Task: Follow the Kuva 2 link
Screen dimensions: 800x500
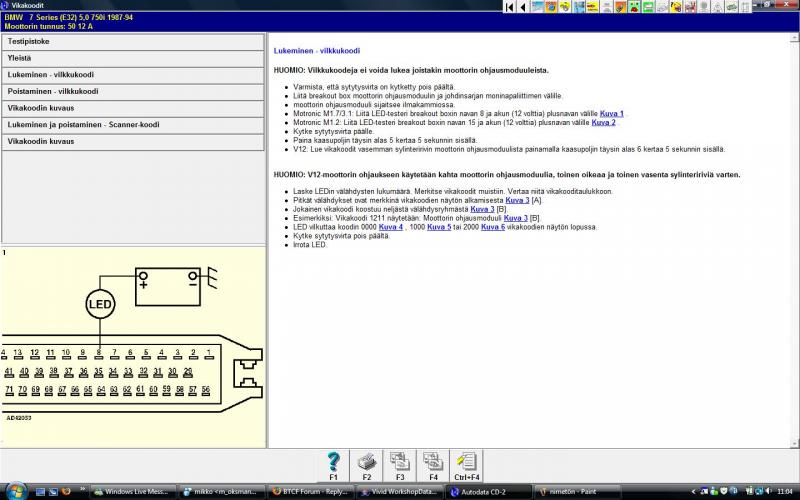Action: [604, 122]
